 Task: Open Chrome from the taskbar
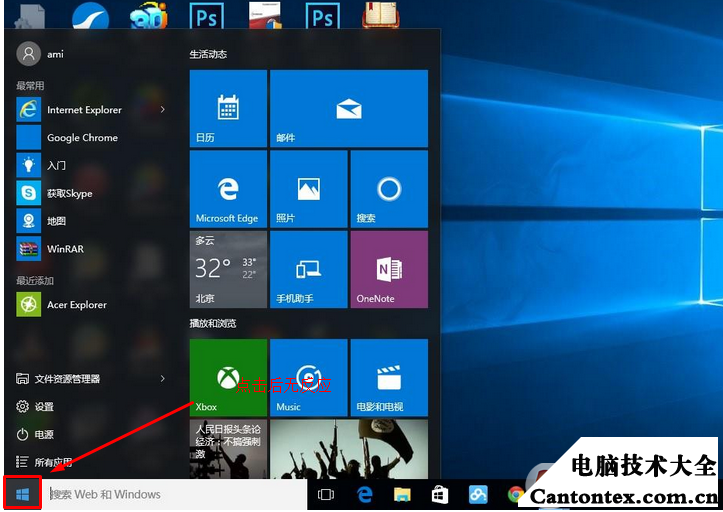click(516, 494)
